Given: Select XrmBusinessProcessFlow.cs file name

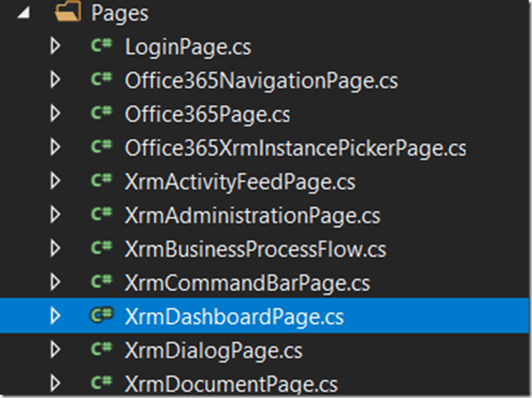Looking at the screenshot, I should pos(256,249).
